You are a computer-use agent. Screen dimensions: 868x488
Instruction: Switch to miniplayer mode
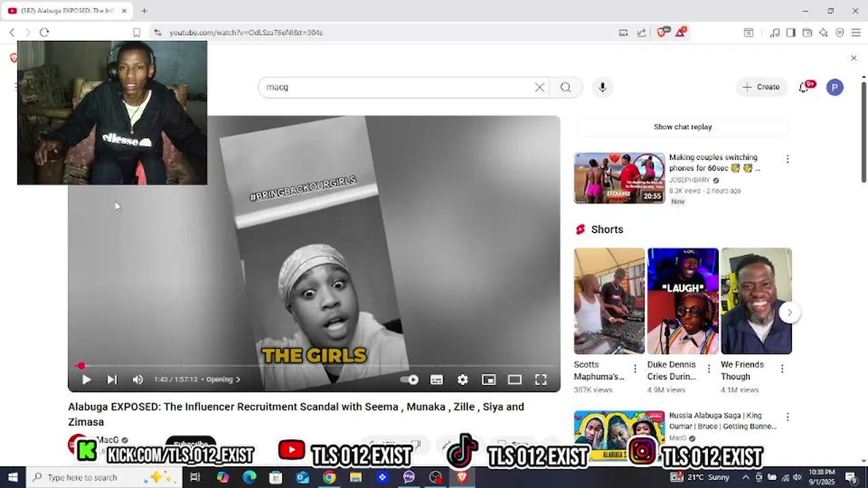488,380
